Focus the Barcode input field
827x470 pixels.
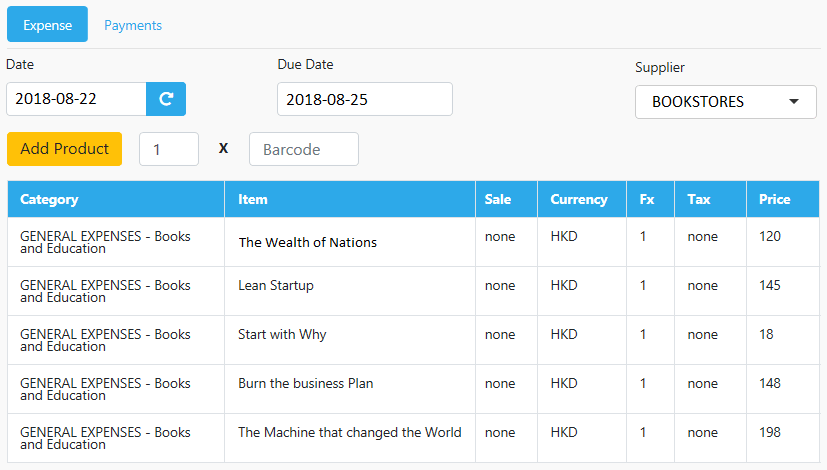(x=304, y=149)
